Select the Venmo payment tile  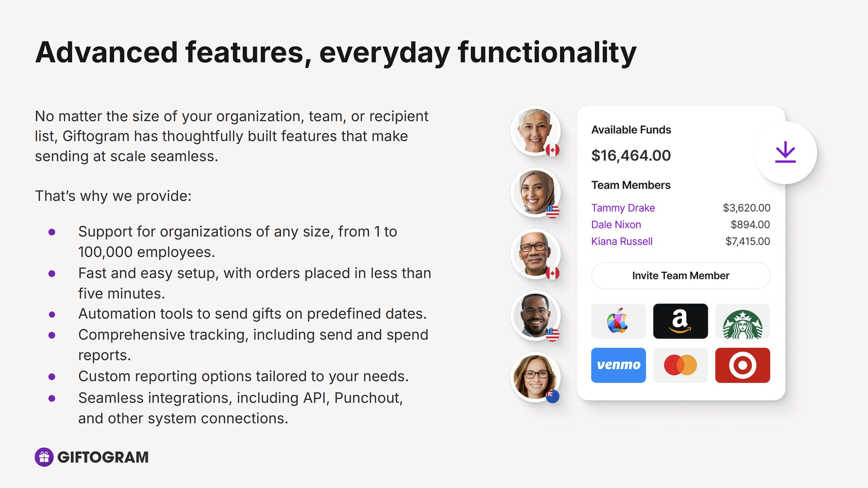click(x=618, y=365)
